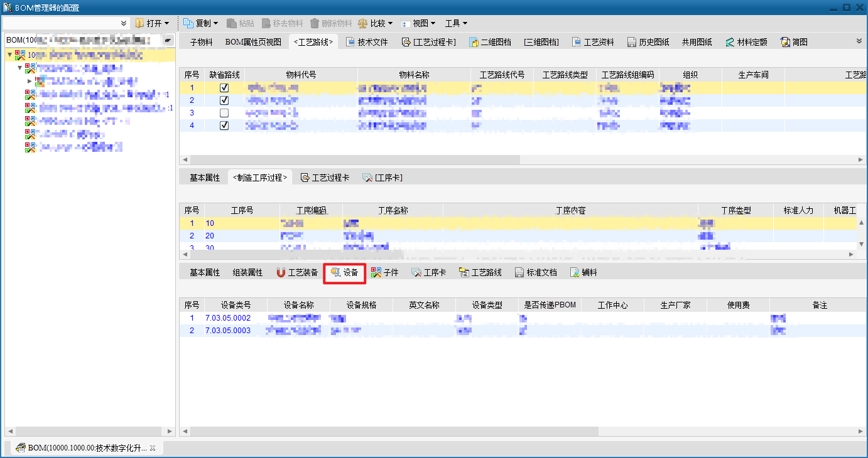Check the 缺省路线 checkbox in row 3
The height and width of the screenshot is (458, 868).
point(224,113)
